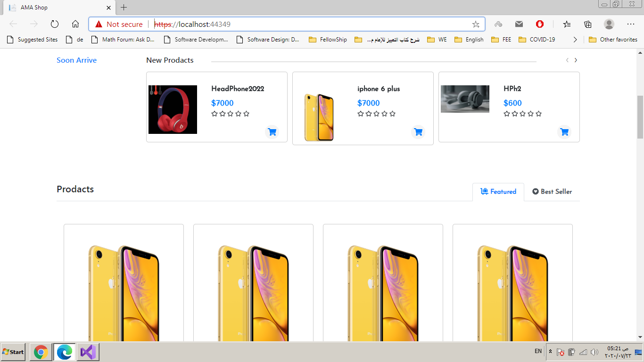Close the AMA Shop tab

(x=108, y=8)
